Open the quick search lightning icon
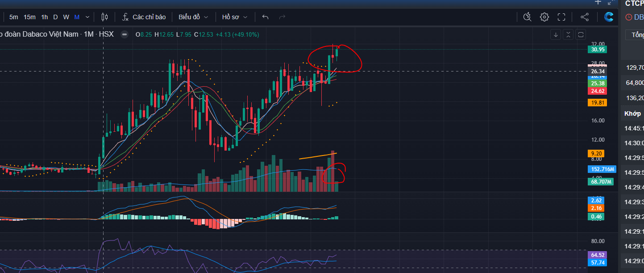This screenshot has height=273, width=644. point(527,17)
